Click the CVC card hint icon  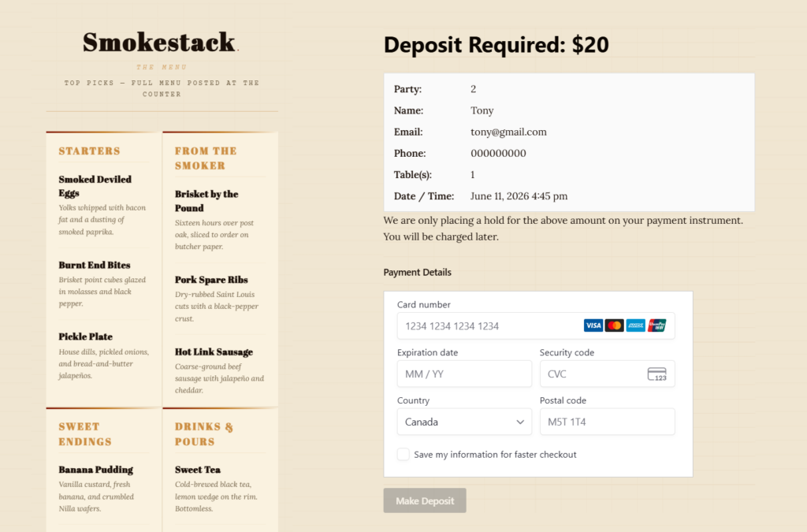click(x=656, y=374)
